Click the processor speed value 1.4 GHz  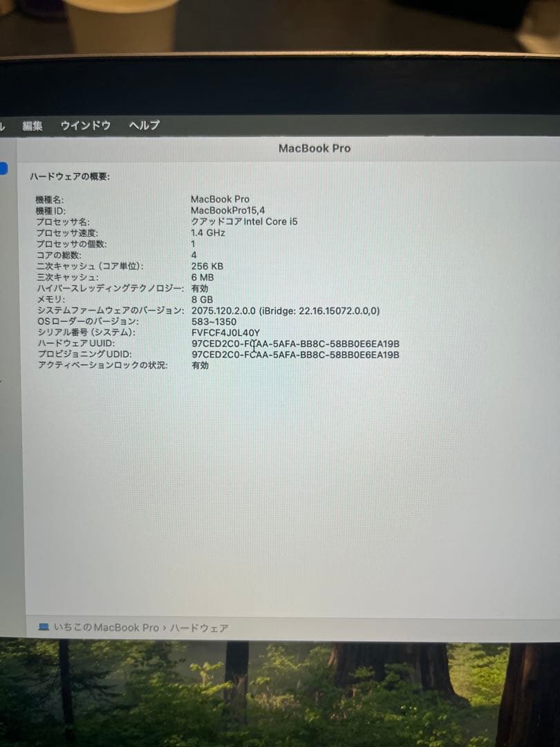click(207, 232)
